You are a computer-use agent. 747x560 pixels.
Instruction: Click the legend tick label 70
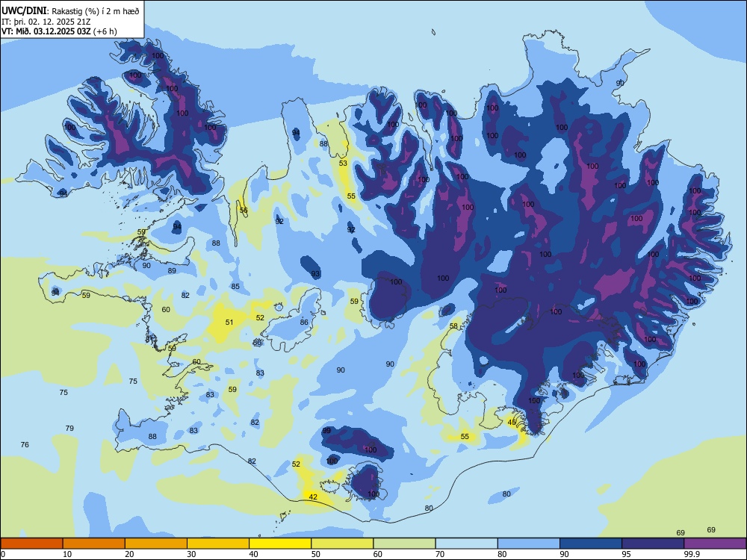[x=440, y=554]
